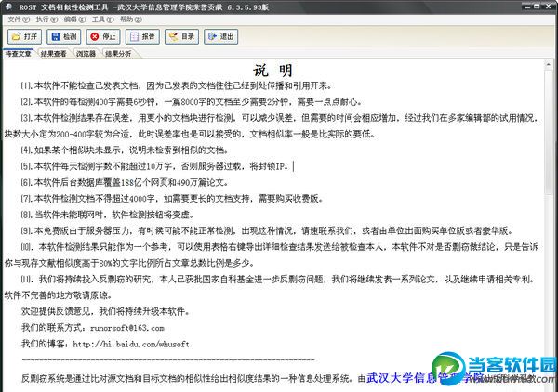Image resolution: width=558 pixels, height=392 pixels.
Task: Click line [2] about 每检测400字需要6秒钟
Action: 192,101
